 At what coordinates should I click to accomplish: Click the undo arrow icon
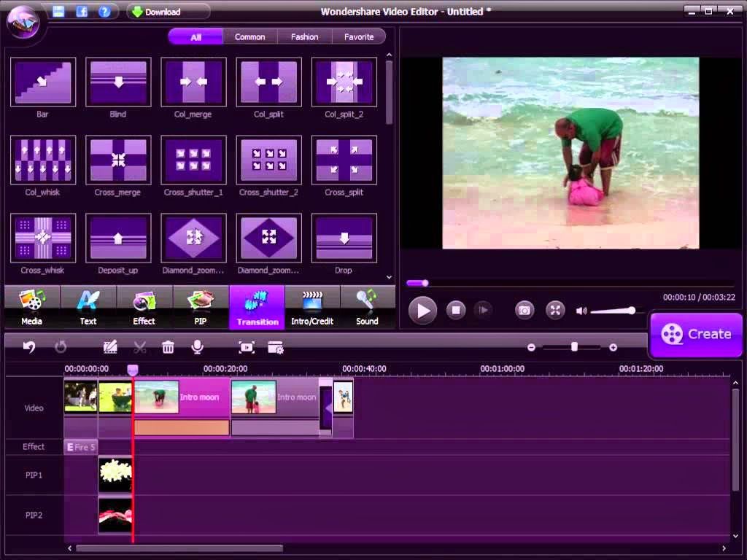point(29,348)
